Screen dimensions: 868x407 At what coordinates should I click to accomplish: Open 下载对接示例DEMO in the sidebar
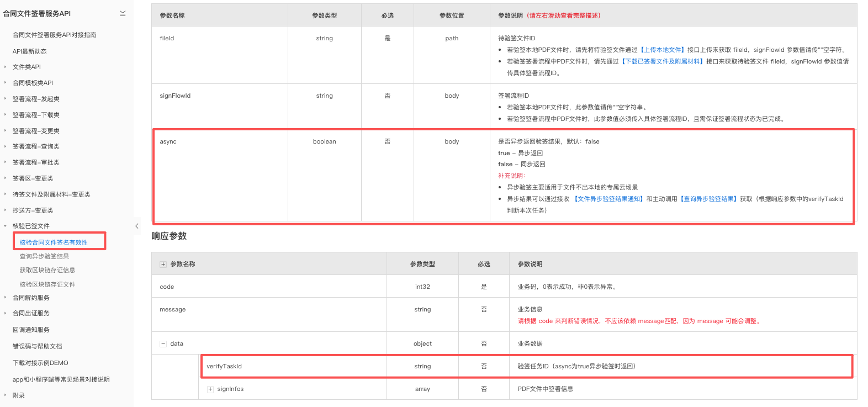[x=40, y=363]
